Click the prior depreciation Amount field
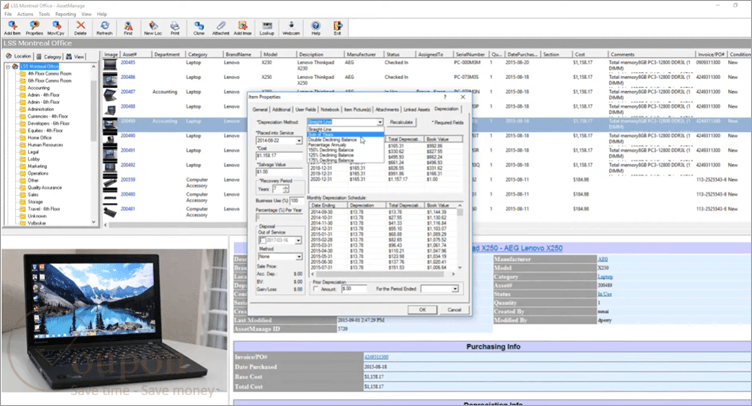 click(x=354, y=289)
